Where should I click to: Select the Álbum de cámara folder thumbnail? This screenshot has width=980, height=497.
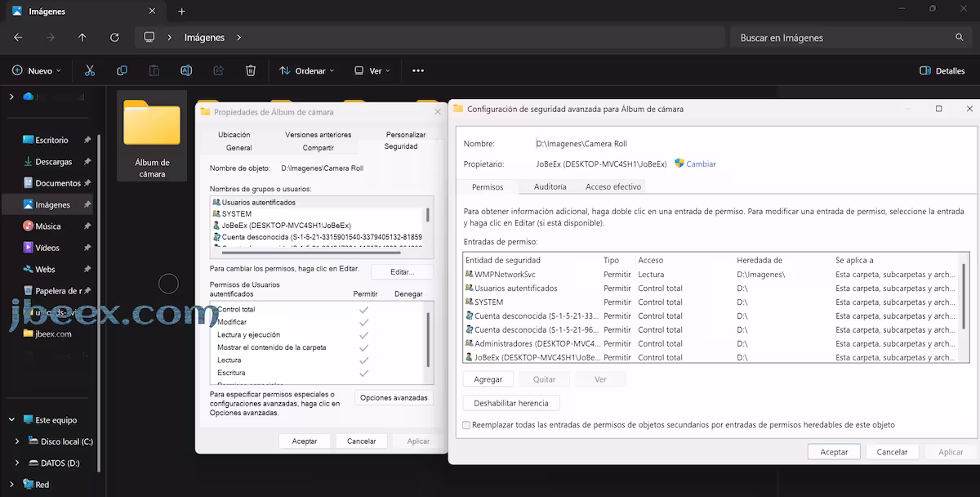point(152,123)
